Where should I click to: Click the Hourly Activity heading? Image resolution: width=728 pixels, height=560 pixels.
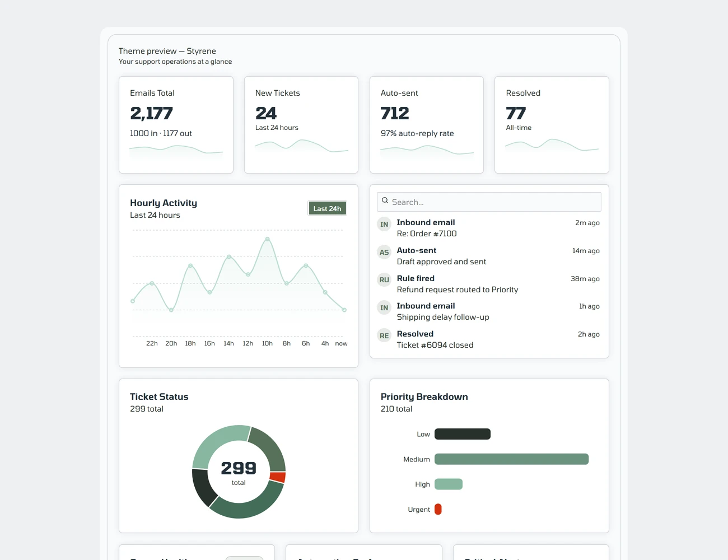point(164,203)
